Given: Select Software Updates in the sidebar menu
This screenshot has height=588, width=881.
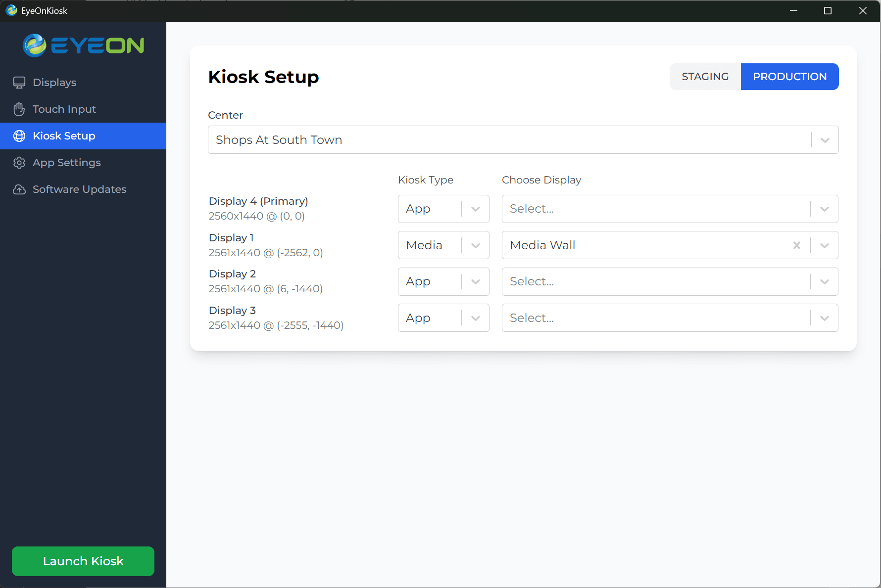Looking at the screenshot, I should coord(79,189).
